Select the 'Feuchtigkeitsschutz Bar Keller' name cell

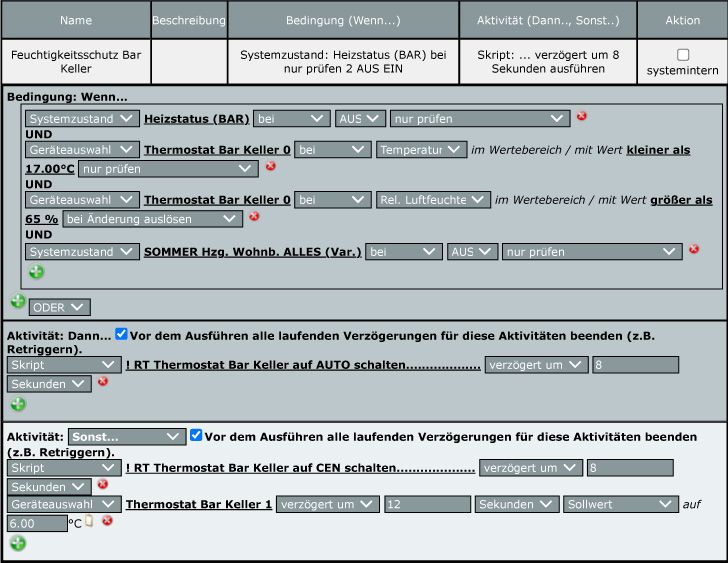[76, 62]
